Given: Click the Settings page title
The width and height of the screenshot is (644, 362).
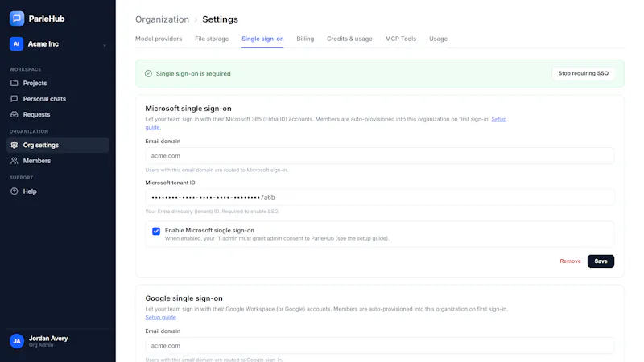Looking at the screenshot, I should pos(220,19).
